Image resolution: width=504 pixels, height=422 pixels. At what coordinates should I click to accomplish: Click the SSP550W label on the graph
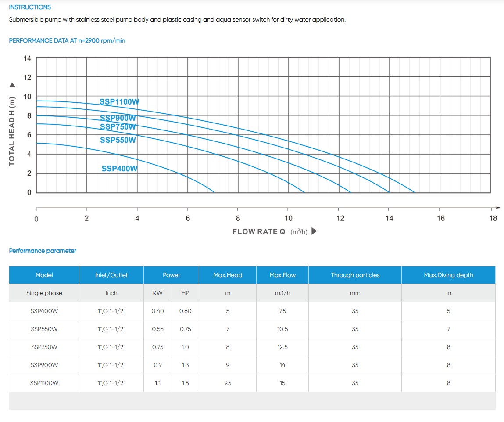(x=118, y=140)
